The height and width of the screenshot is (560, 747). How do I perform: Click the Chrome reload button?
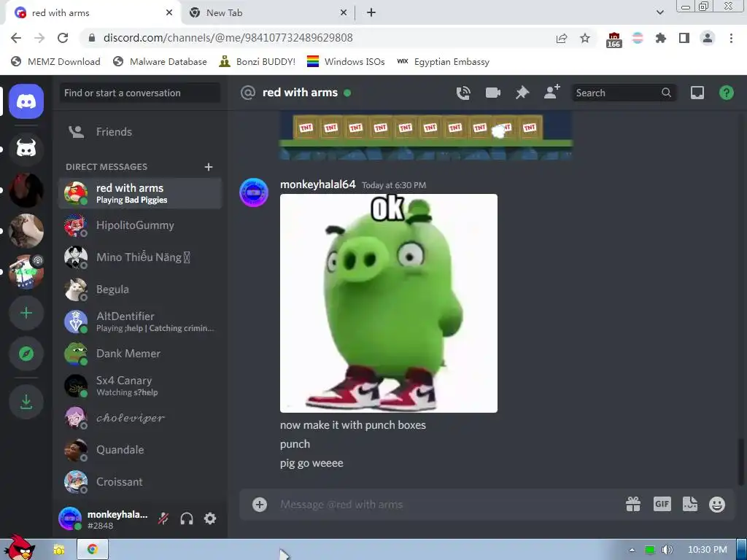pyautogui.click(x=63, y=38)
